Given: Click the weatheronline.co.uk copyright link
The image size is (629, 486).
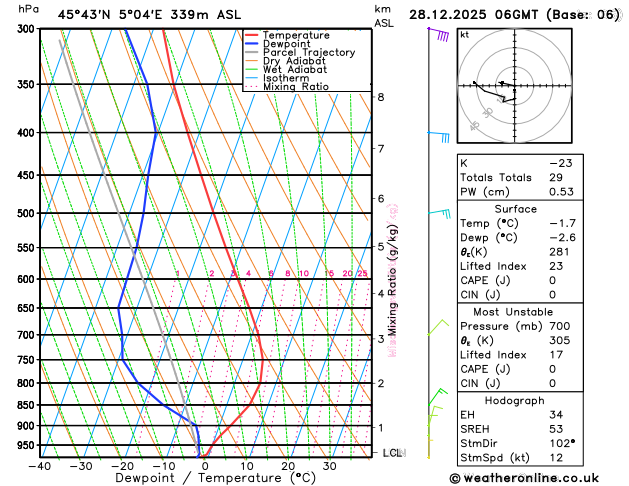Looking at the screenshot, I should (524, 478).
